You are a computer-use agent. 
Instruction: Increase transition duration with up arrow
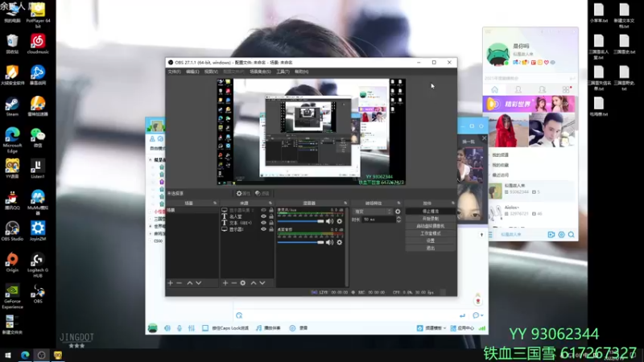(x=398, y=218)
